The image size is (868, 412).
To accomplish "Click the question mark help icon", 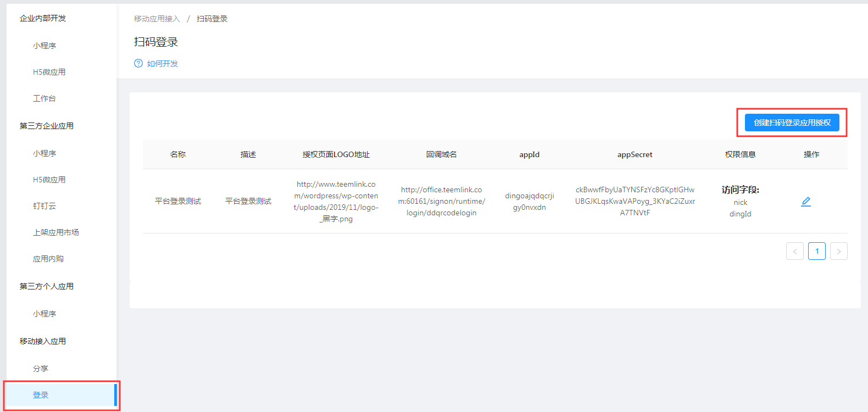I will click(x=138, y=63).
